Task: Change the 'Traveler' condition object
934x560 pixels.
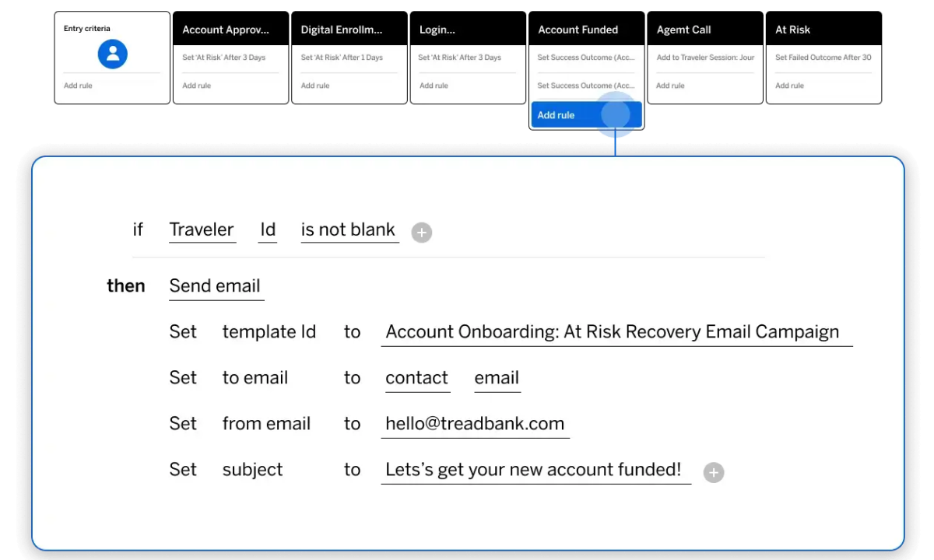Action: pyautogui.click(x=202, y=230)
